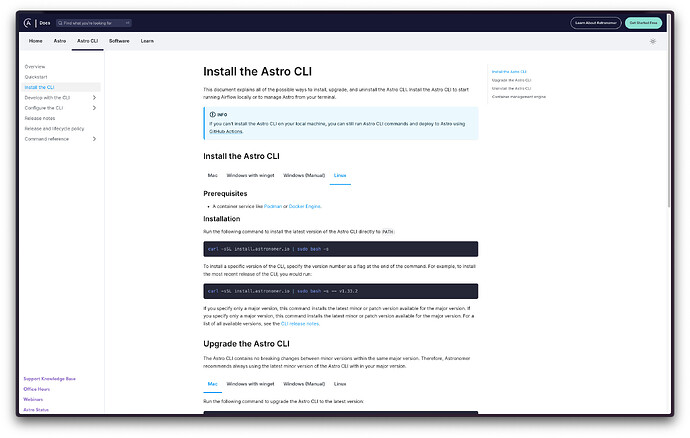Toggle the light/dark theme sun icon

coord(653,41)
